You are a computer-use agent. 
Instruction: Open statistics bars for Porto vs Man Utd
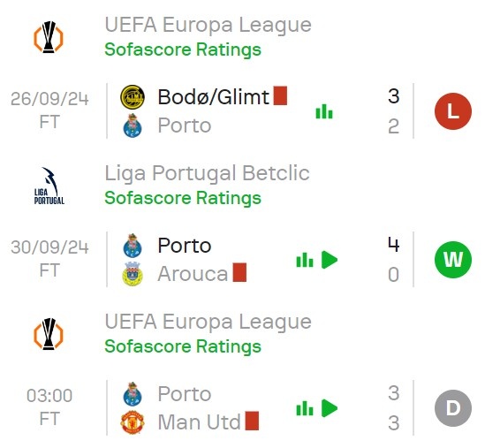(x=305, y=408)
